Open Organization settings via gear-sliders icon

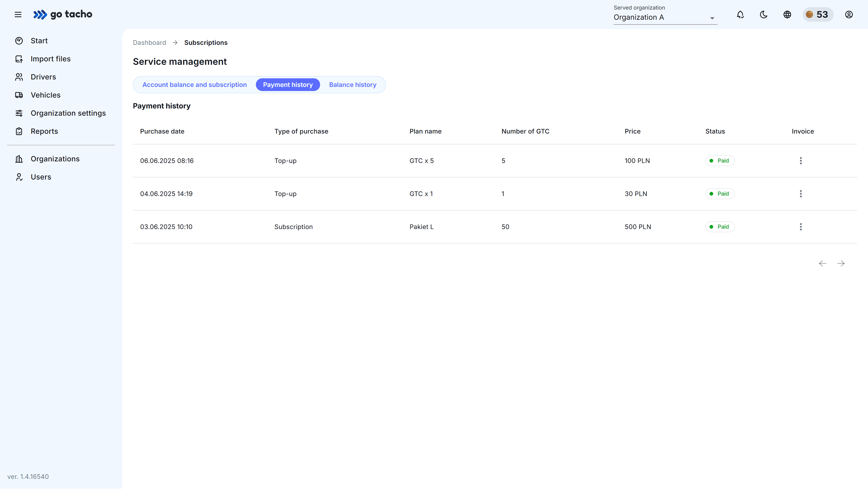(19, 113)
